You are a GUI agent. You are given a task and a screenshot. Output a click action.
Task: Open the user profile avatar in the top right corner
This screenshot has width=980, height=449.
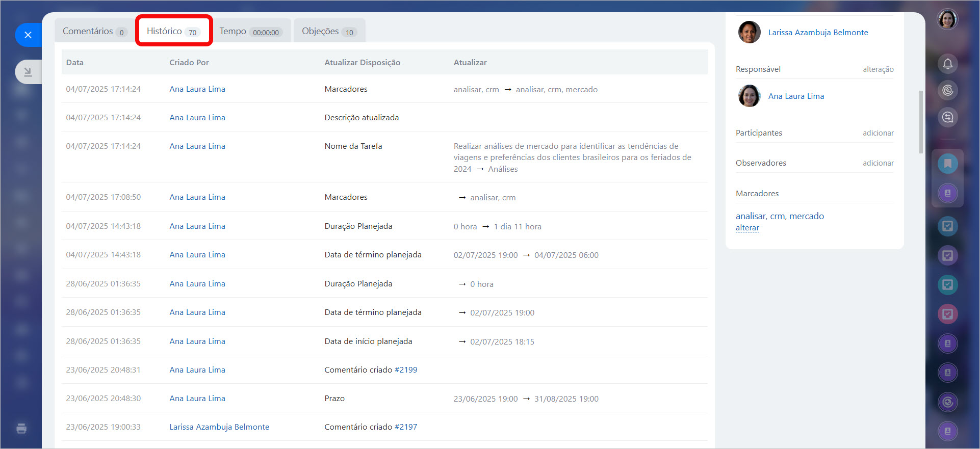pos(947,19)
